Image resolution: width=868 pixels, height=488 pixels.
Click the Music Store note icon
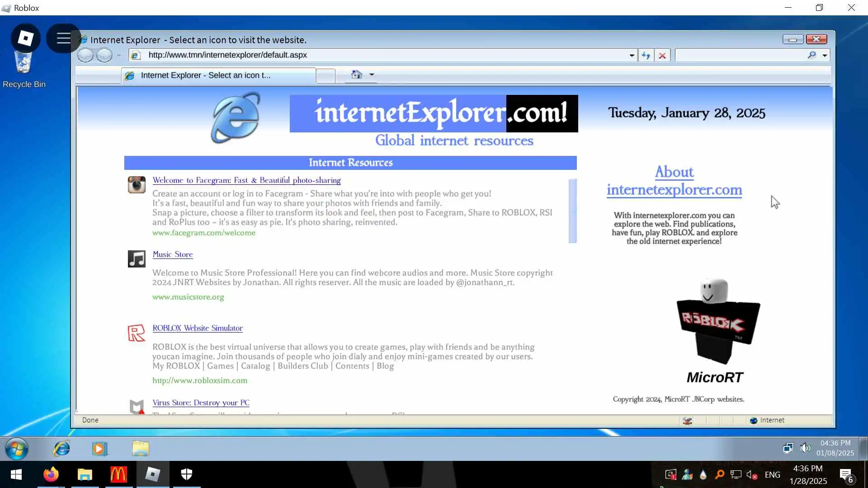tap(137, 259)
